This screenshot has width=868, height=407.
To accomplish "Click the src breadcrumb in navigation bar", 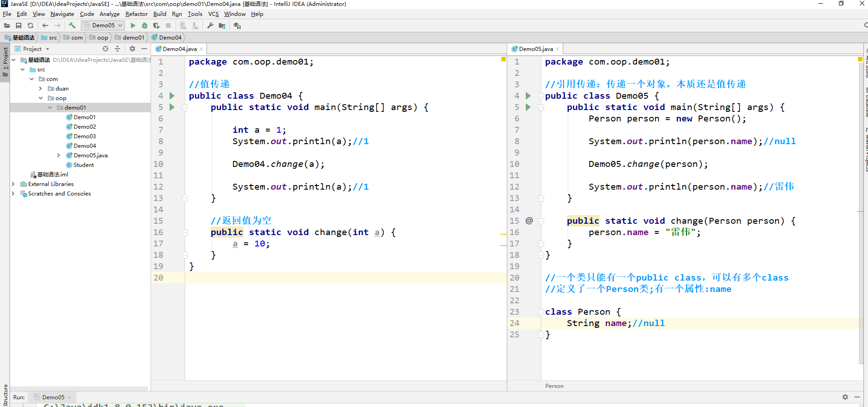I will (x=49, y=37).
